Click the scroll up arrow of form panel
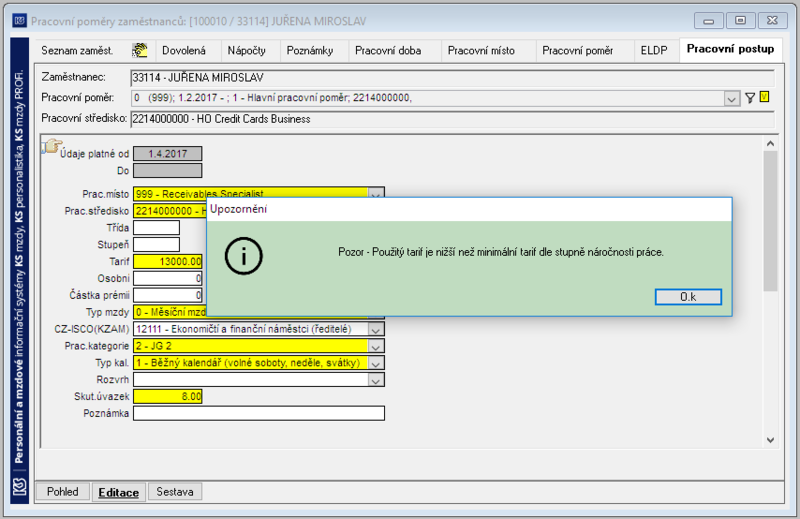800x519 pixels. click(770, 143)
